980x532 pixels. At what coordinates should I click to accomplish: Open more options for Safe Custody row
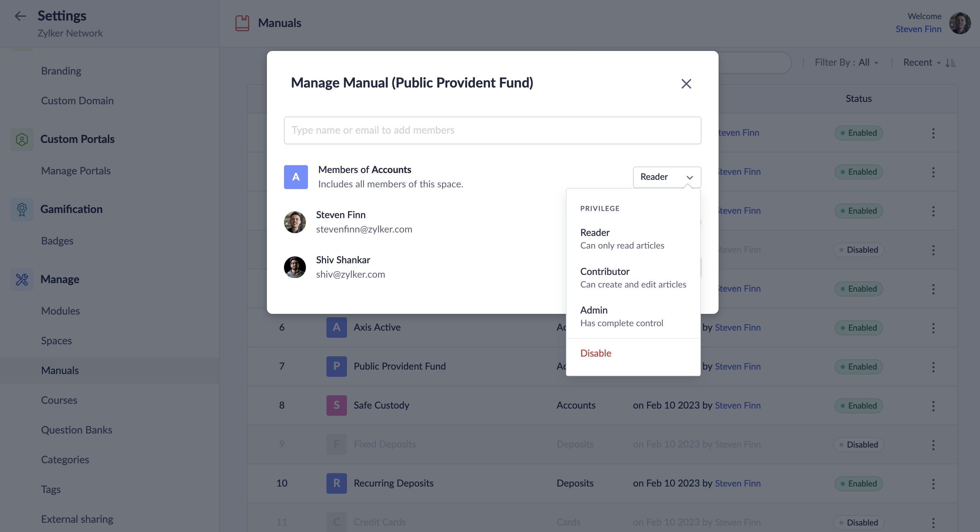(x=933, y=405)
